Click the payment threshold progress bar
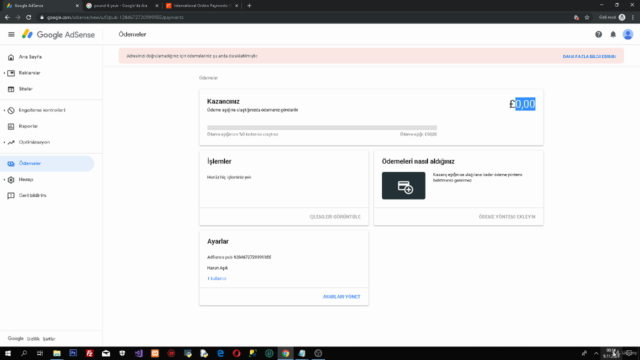640x360 pixels. tap(322, 128)
